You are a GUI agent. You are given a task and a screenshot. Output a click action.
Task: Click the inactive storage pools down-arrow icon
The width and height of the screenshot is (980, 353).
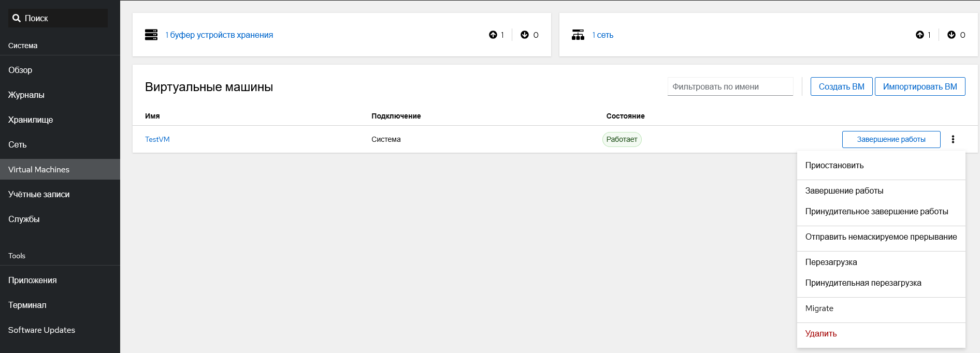525,35
